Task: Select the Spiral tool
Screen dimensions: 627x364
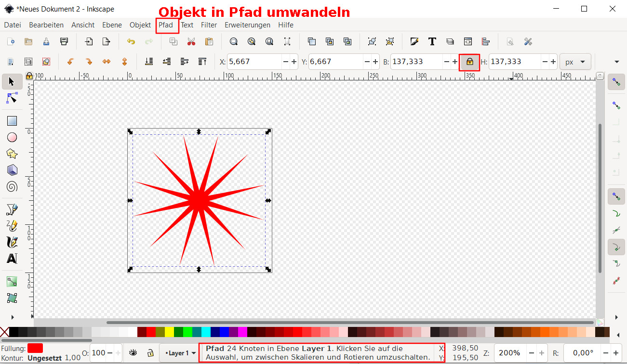Action: click(x=12, y=186)
